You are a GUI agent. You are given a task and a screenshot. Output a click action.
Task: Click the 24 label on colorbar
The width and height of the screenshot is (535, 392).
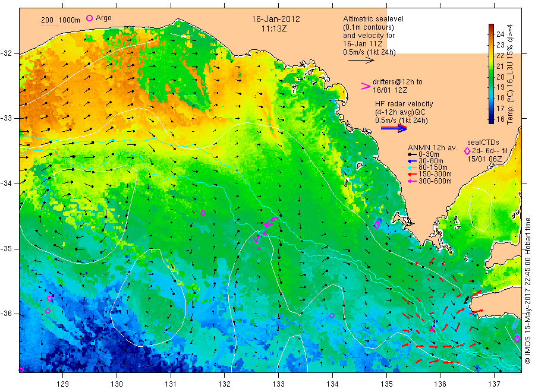pyautogui.click(x=500, y=34)
